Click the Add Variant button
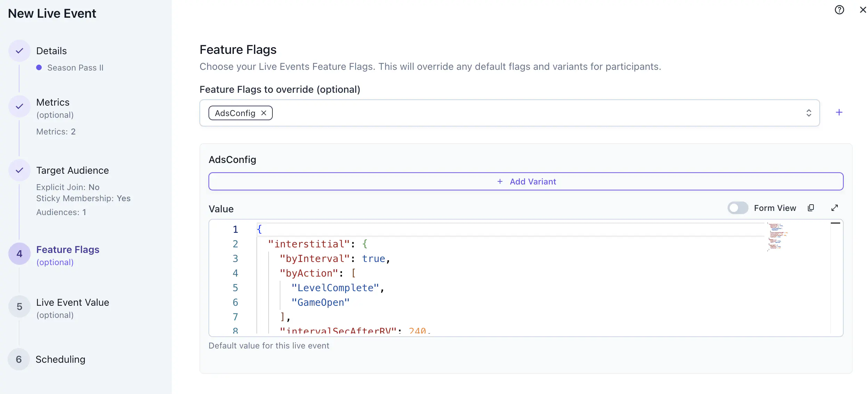Viewport: 868px width, 394px height. 526,181
